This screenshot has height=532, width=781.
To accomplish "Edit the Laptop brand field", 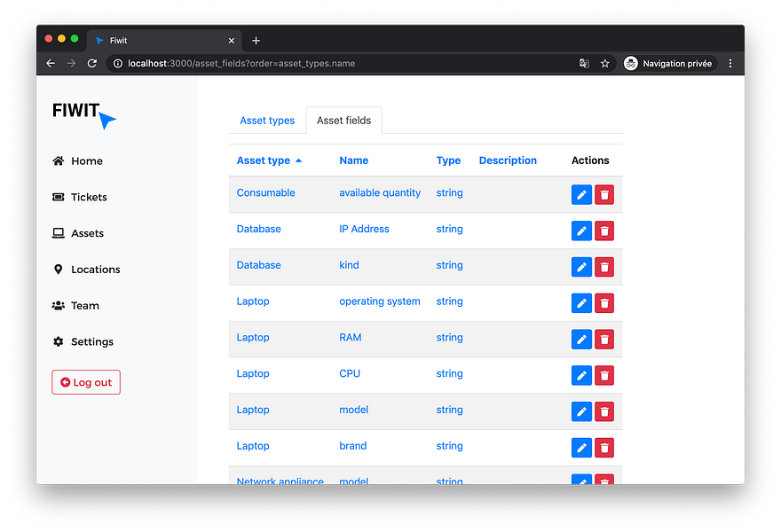I will point(581,448).
